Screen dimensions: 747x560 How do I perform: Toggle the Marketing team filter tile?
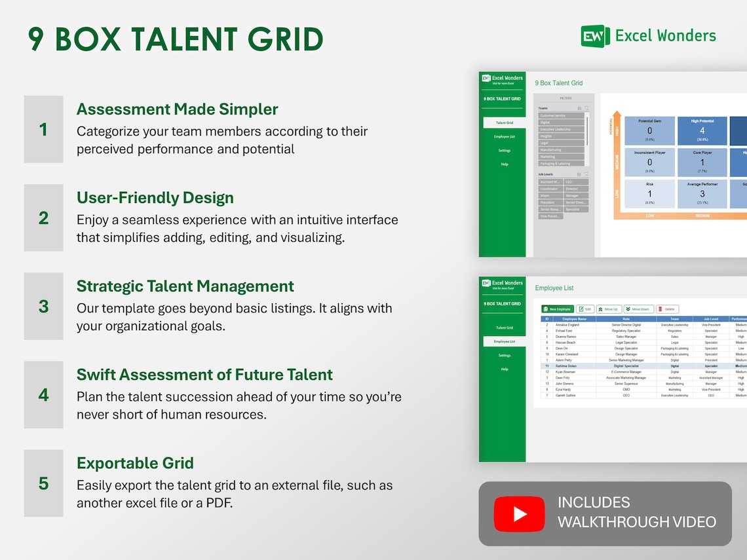[561, 157]
